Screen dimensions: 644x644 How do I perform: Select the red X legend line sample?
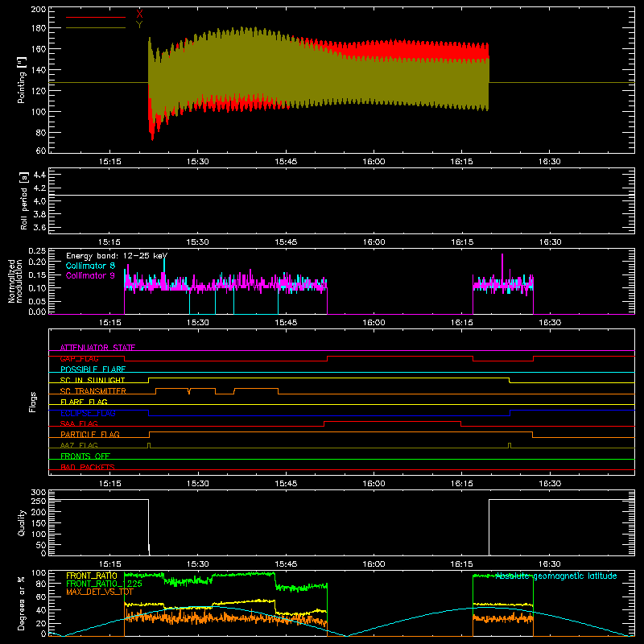coord(96,17)
